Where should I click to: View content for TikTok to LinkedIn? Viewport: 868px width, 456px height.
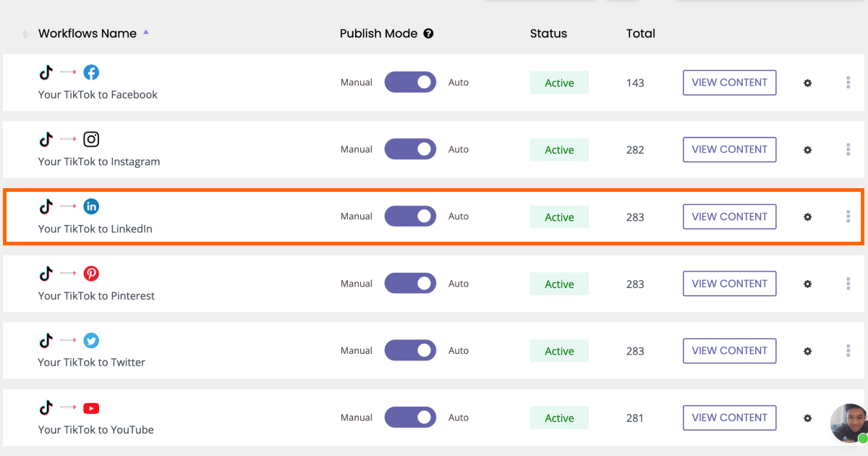[730, 216]
